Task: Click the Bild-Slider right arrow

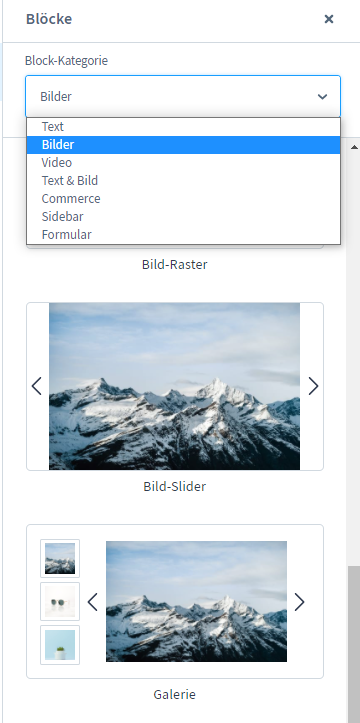Action: point(313,386)
